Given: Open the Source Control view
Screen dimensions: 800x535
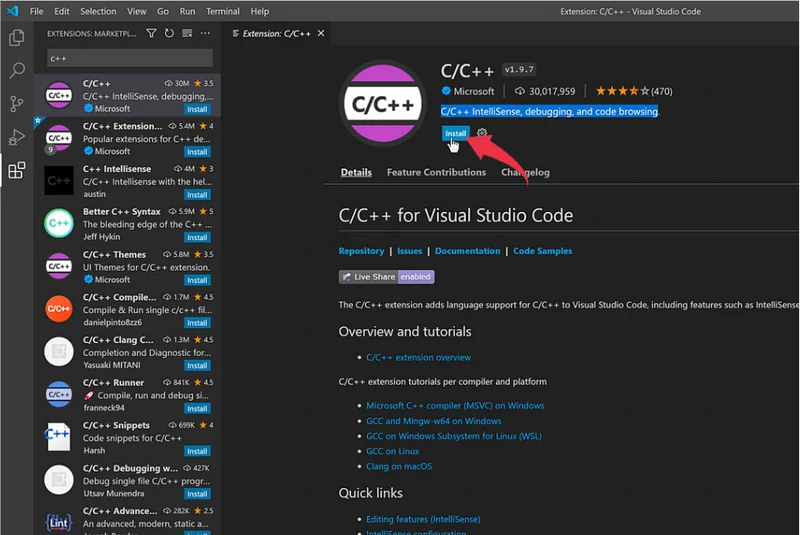Looking at the screenshot, I should click(16, 104).
